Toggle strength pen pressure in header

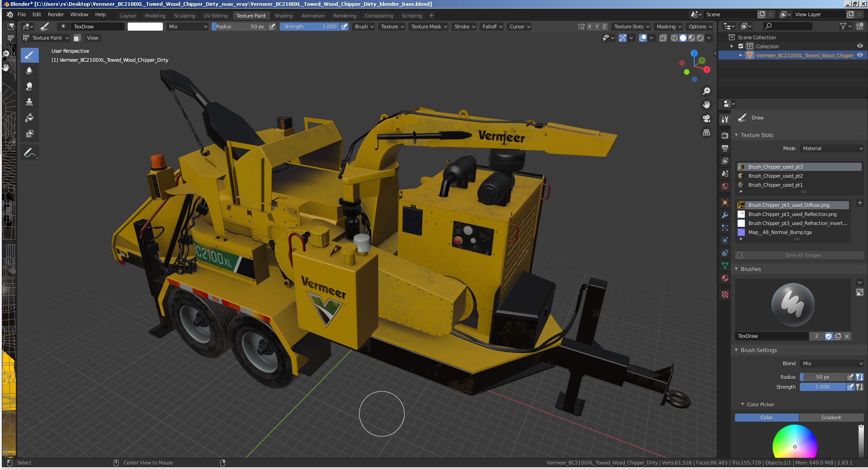point(344,27)
